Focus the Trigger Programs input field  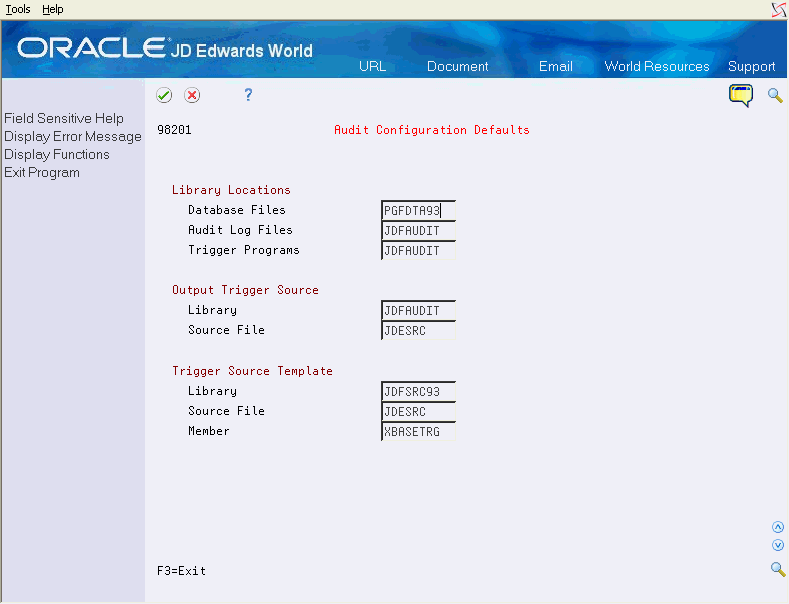[419, 251]
